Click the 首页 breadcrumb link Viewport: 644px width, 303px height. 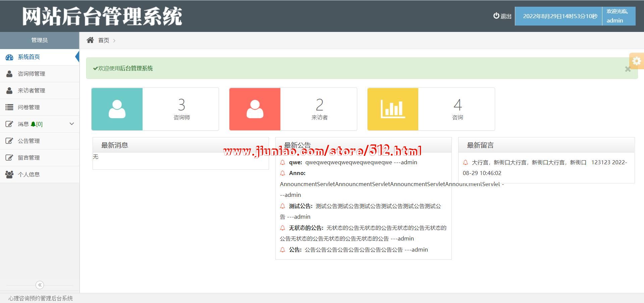(104, 40)
